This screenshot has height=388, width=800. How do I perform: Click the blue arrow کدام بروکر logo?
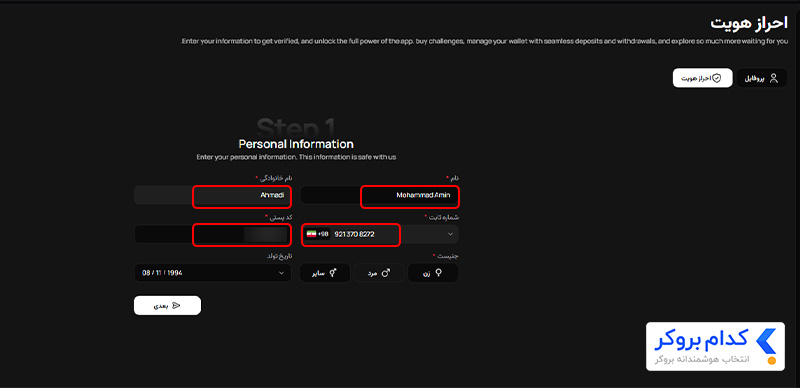[x=766, y=342]
